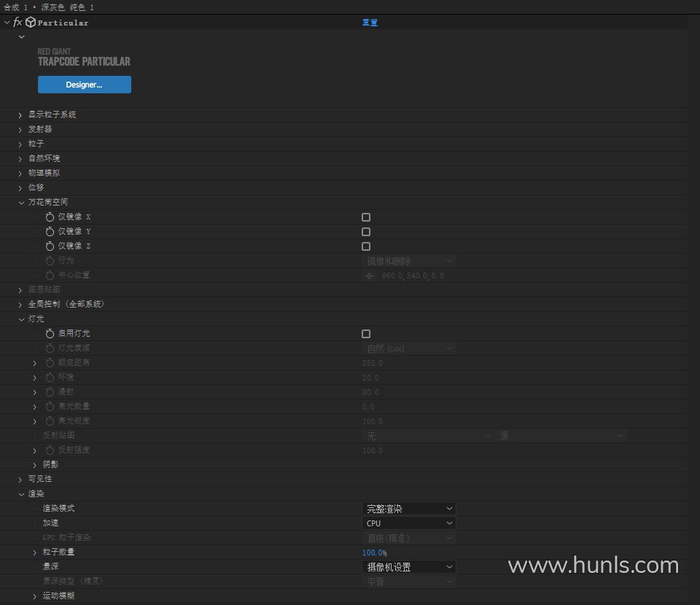Enable the 启用灯光 checkbox
Screen dimensions: 700x605
[x=366, y=334]
